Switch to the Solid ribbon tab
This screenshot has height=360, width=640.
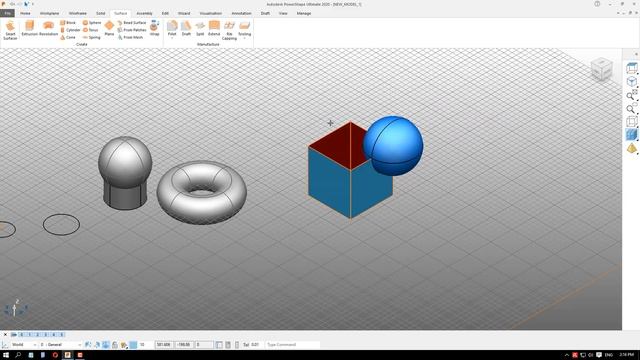(100, 13)
